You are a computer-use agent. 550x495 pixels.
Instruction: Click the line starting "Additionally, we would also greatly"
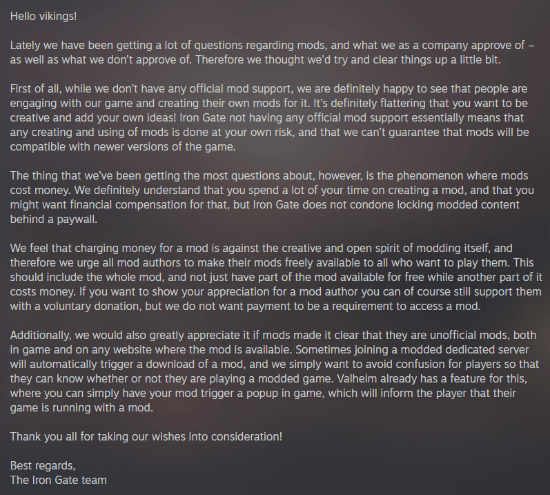273,336
